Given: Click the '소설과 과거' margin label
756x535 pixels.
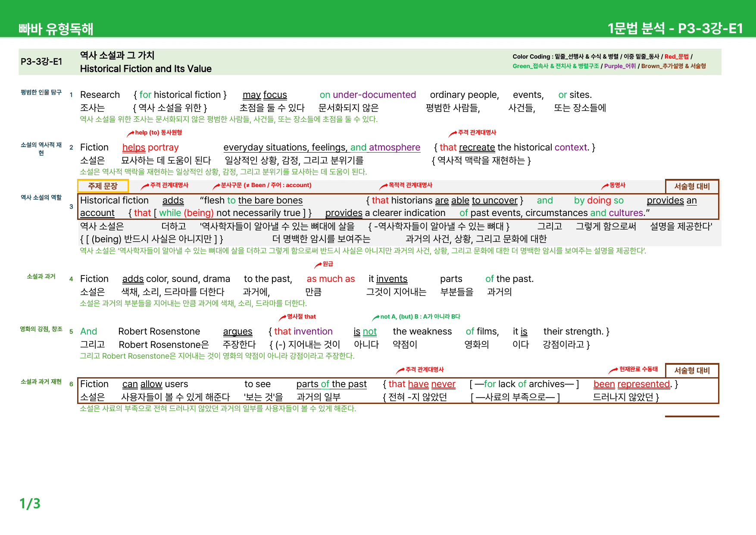Looking at the screenshot, I should (x=41, y=276).
